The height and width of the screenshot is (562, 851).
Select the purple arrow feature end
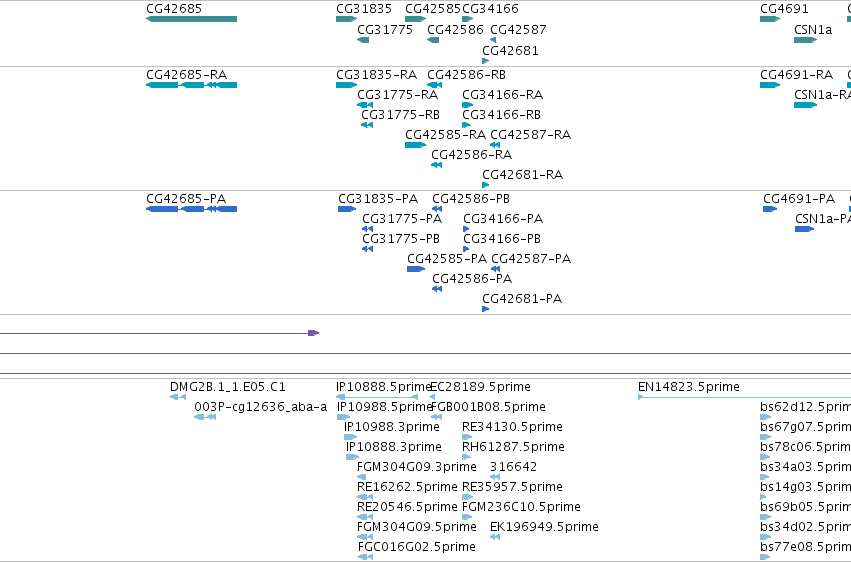coord(313,333)
